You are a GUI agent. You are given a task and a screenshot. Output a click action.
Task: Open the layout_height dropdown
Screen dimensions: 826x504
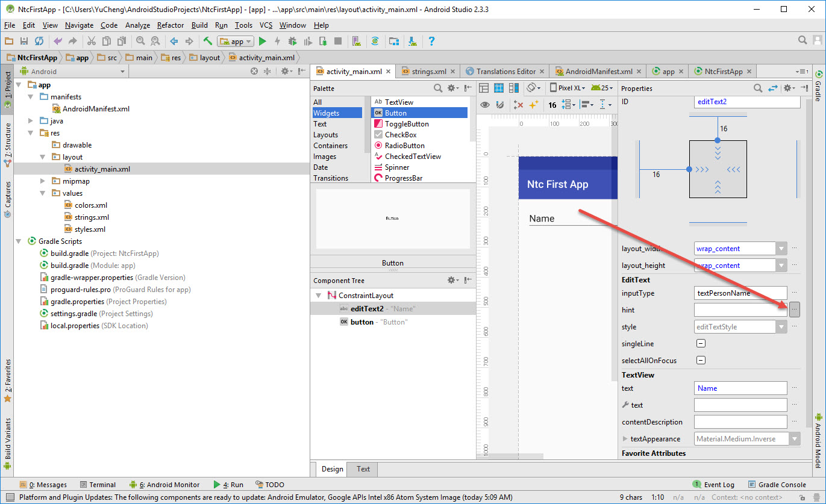coord(781,266)
